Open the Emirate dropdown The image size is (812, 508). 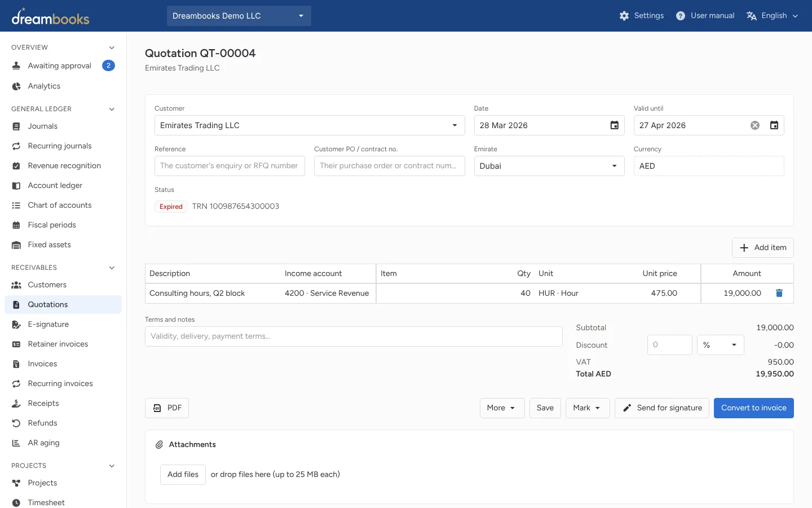(x=549, y=166)
